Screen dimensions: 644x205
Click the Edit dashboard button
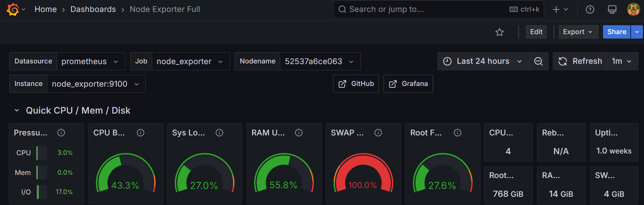tap(536, 32)
